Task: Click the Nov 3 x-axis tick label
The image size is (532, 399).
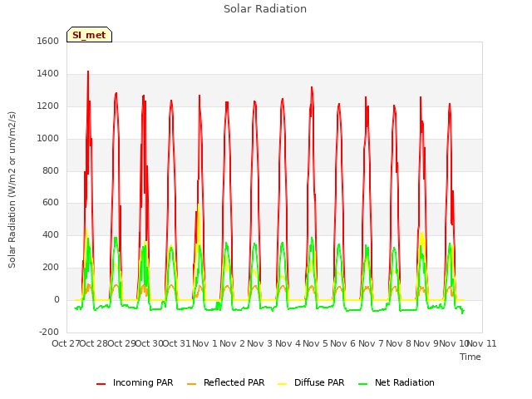Action: pyautogui.click(x=259, y=343)
